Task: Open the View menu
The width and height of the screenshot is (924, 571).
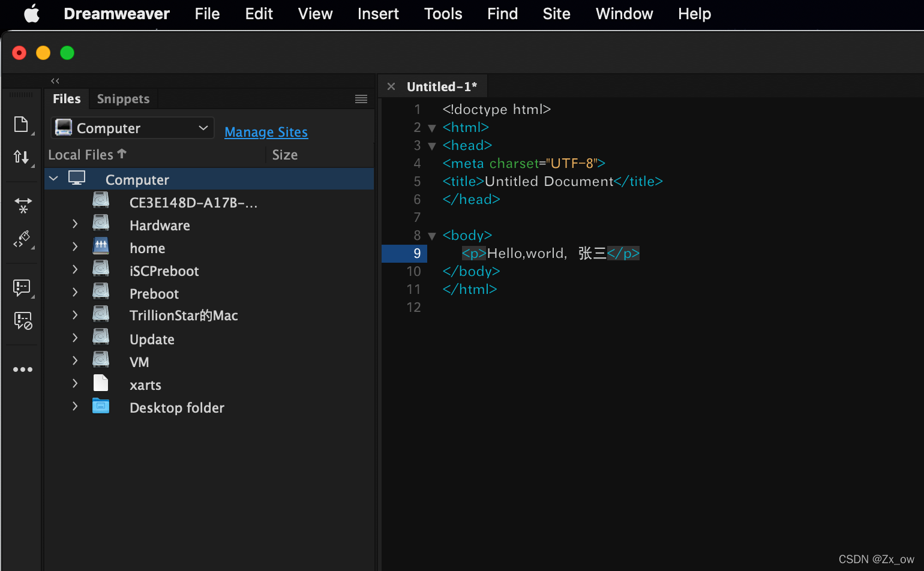Action: 315,13
